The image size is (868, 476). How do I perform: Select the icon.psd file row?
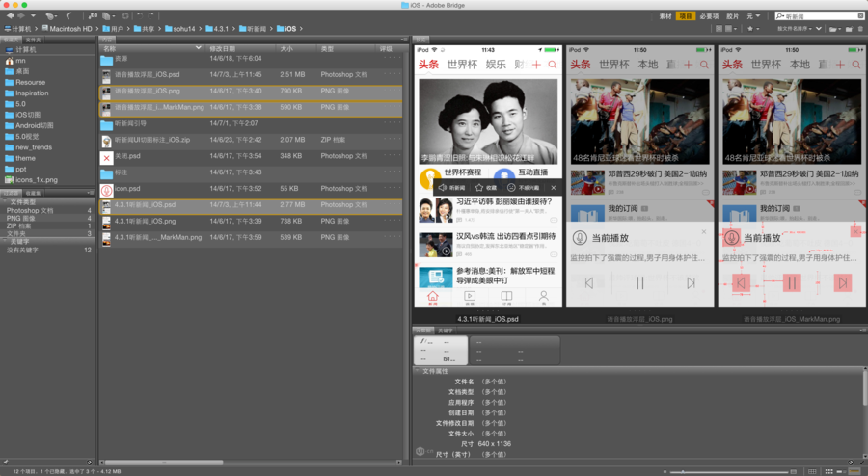point(251,189)
